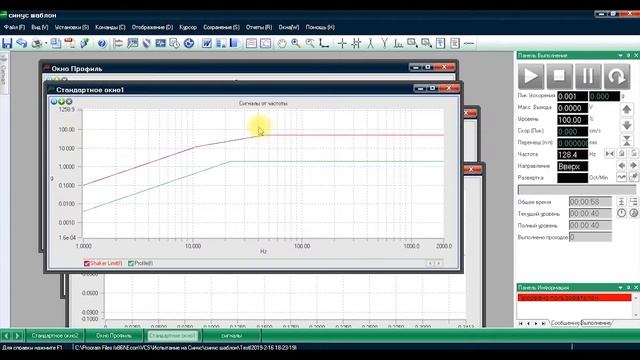Select the hand pan tool
640x360 pixels.
pos(282,43)
